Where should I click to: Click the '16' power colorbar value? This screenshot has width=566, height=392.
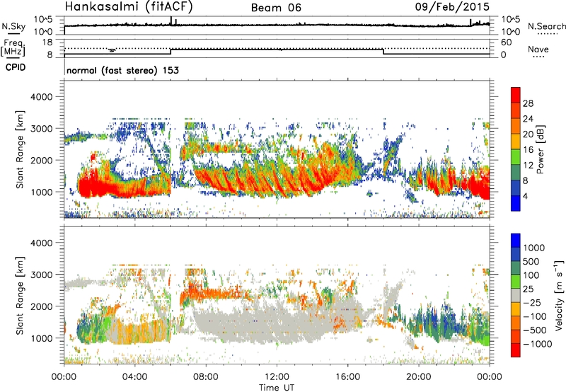(528, 150)
